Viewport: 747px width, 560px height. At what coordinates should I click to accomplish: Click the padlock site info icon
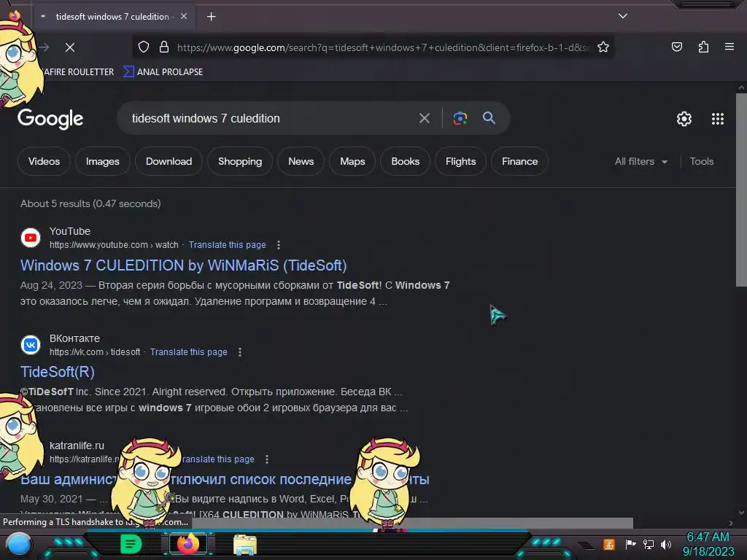coord(164,47)
